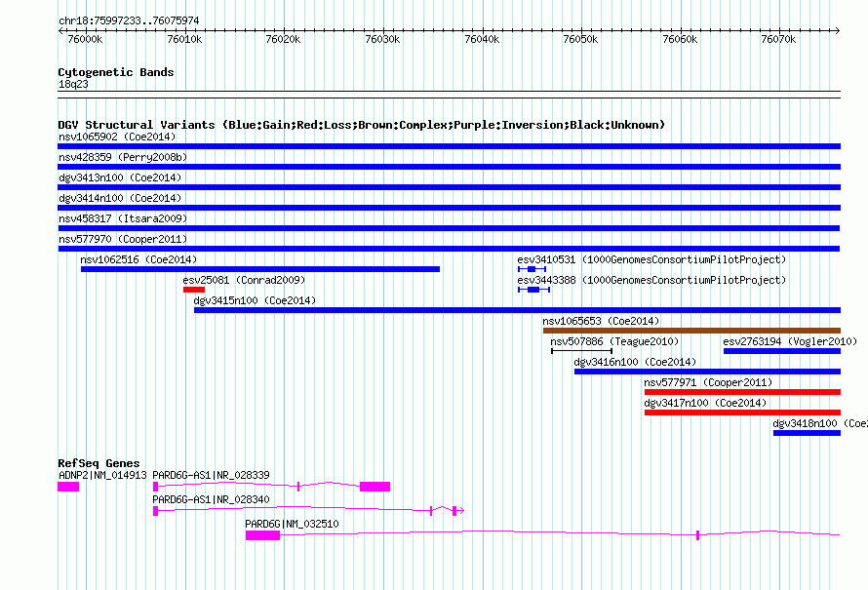Click the nsv1065902 (Coe2014) blue gain bar
The width and height of the screenshot is (868, 590).
point(449,146)
